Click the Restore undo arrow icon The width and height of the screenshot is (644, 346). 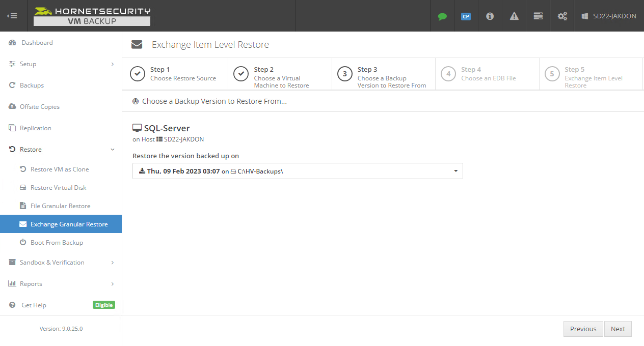click(12, 150)
